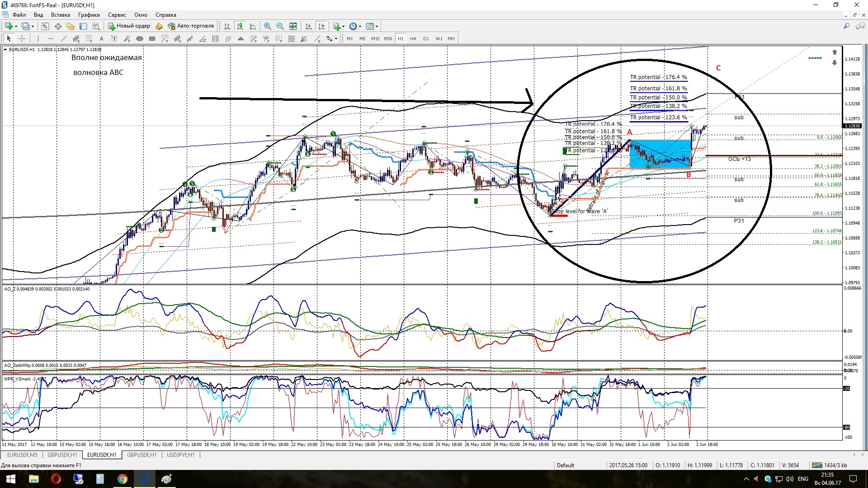
Task: Click the Новый ордер button
Action: pos(129,26)
